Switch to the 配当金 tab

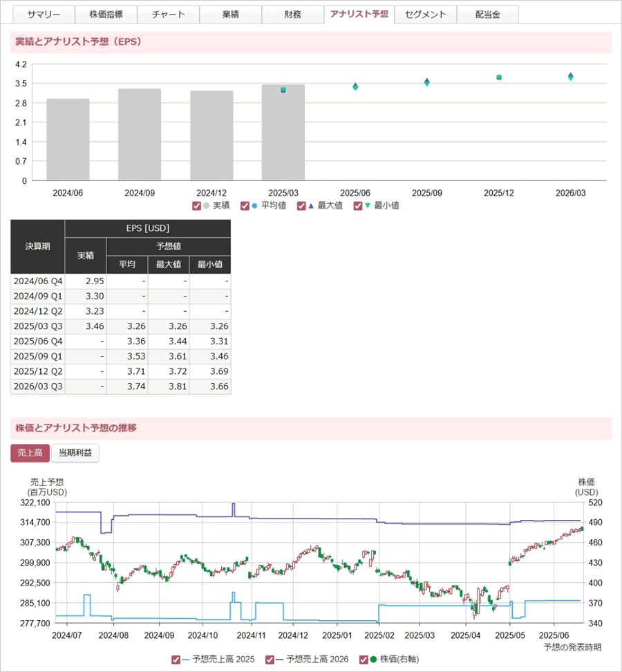[x=487, y=14]
